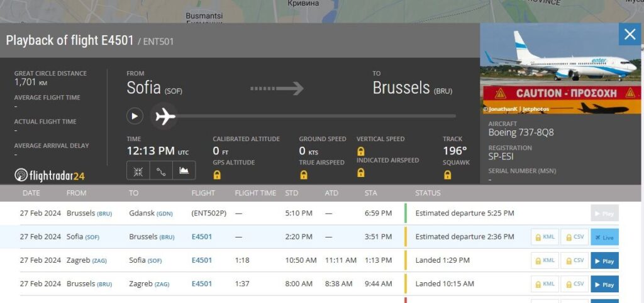The height and width of the screenshot is (303, 644).
Task: Click the GPS Altitude lock icon
Action: point(217,175)
